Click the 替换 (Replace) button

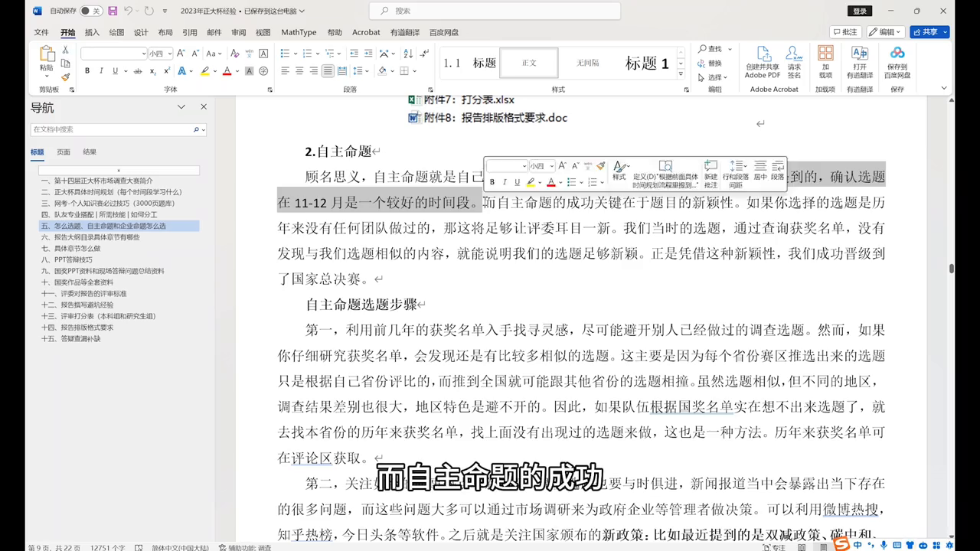pos(710,64)
